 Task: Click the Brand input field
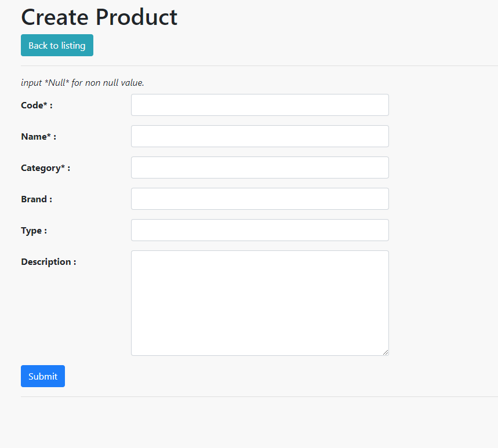pyautogui.click(x=259, y=199)
